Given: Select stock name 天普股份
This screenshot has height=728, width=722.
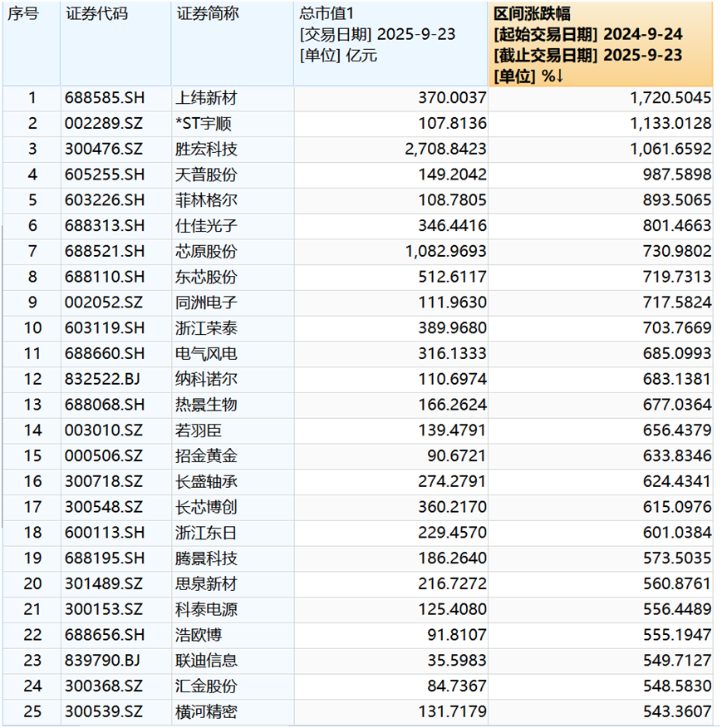Looking at the screenshot, I should click(x=206, y=175).
